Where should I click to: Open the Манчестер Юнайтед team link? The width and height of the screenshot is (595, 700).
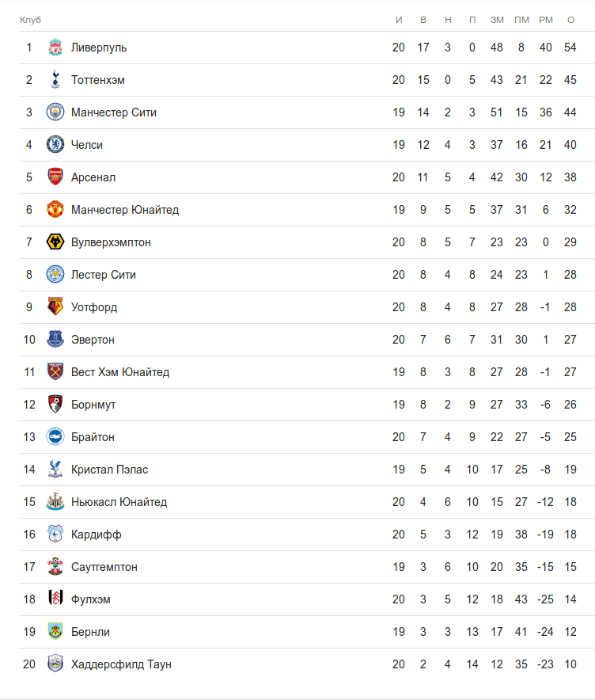click(x=125, y=210)
